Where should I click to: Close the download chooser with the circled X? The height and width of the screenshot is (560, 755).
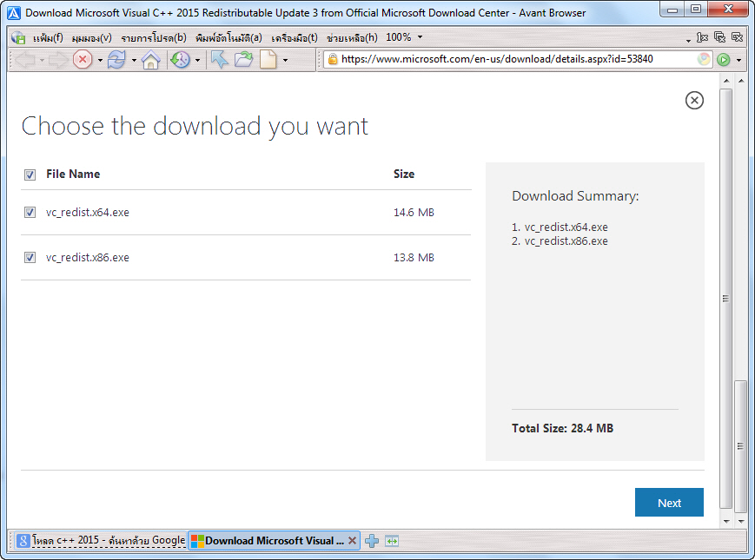coord(694,100)
